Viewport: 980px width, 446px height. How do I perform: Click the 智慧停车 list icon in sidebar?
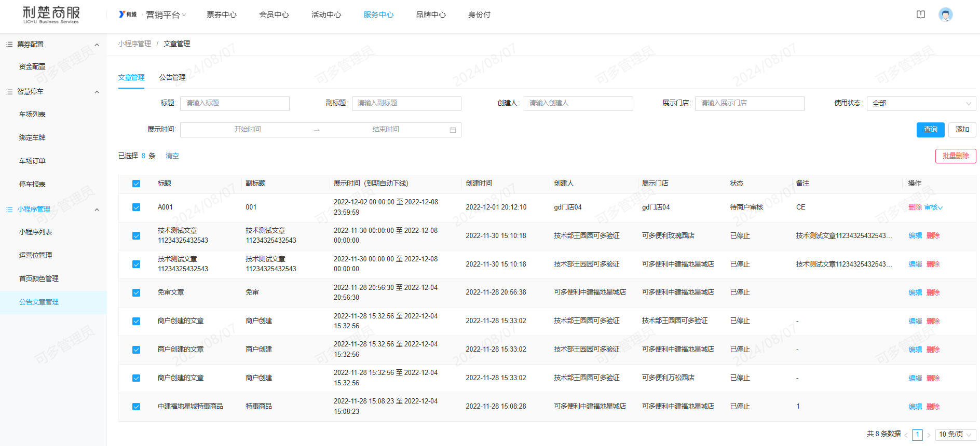point(9,92)
